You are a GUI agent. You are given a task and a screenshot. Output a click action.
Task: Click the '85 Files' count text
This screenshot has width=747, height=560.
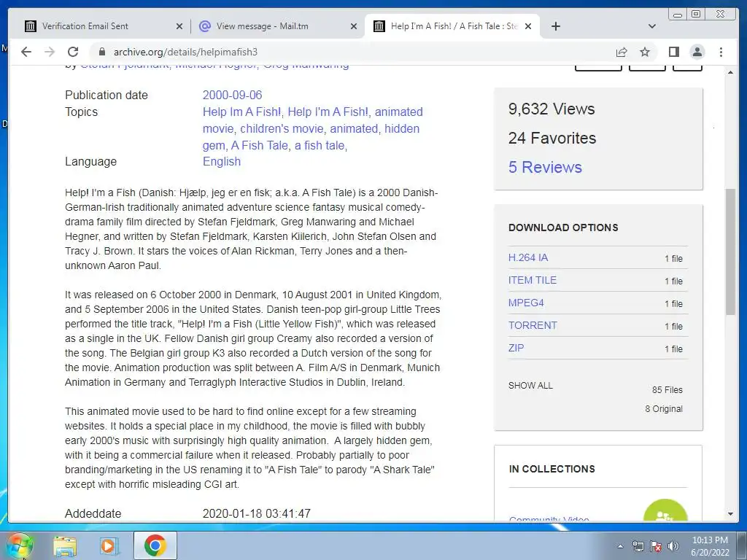pyautogui.click(x=667, y=390)
